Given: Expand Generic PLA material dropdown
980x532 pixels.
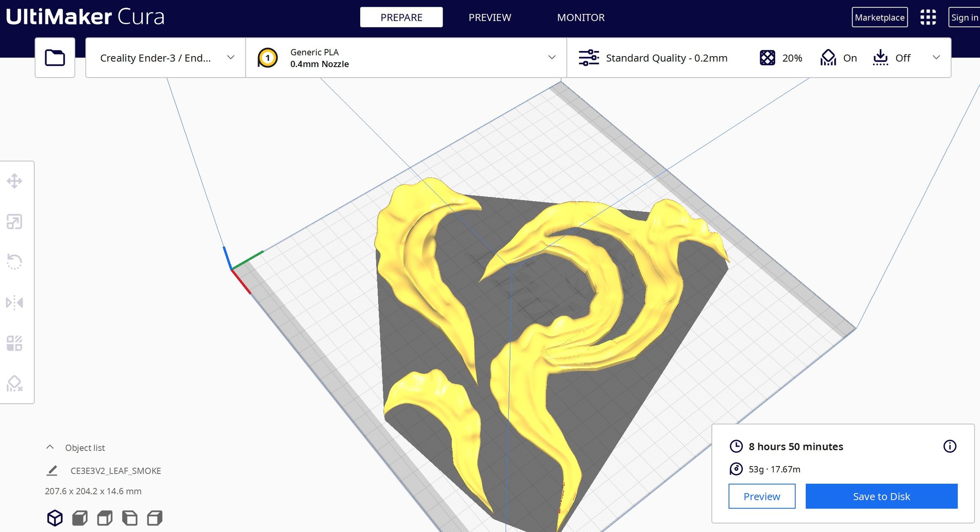Looking at the screenshot, I should click(406, 58).
